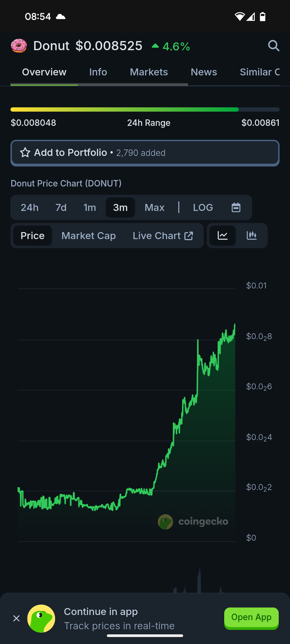Dismiss the Continue in app banner
290x644 pixels.
tap(16, 619)
